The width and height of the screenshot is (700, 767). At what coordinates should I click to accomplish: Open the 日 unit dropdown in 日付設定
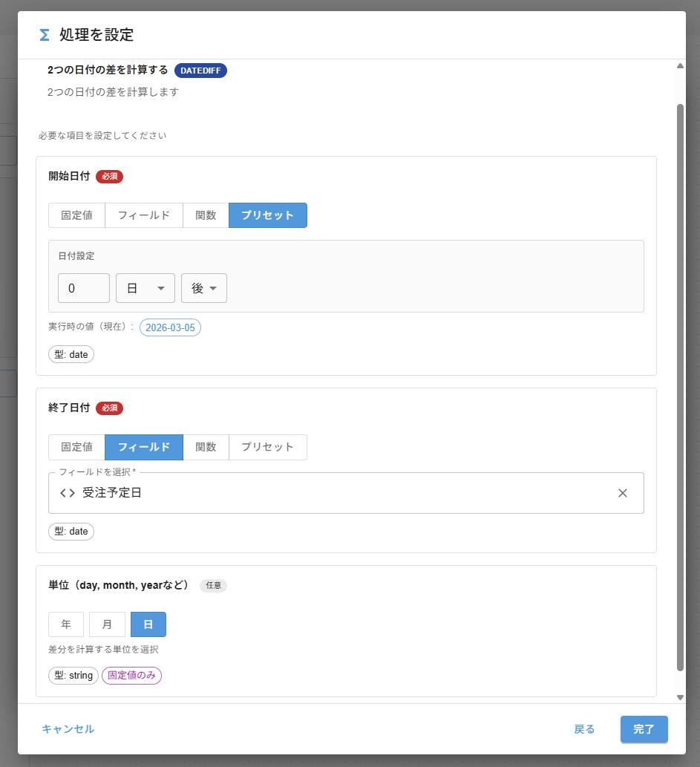point(145,288)
